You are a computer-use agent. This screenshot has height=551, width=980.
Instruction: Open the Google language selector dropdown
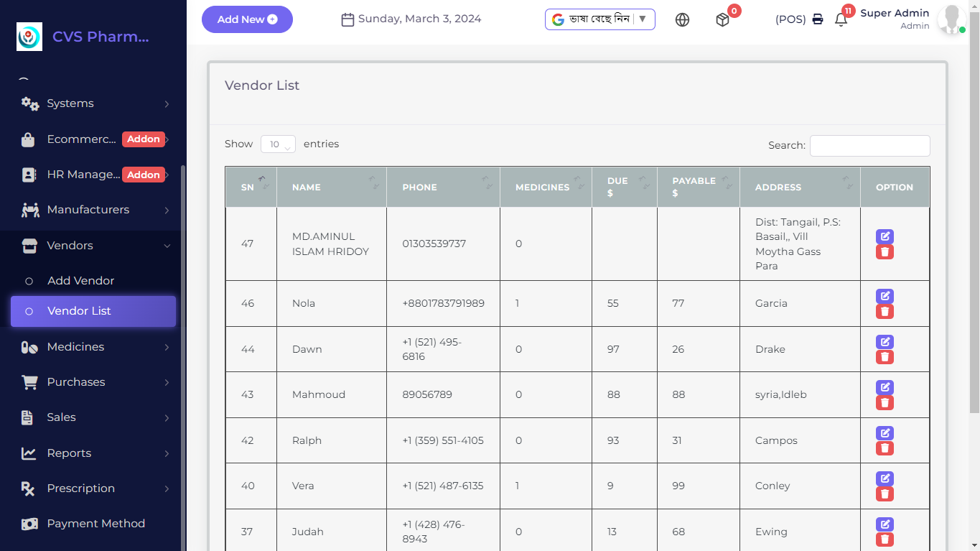(600, 19)
